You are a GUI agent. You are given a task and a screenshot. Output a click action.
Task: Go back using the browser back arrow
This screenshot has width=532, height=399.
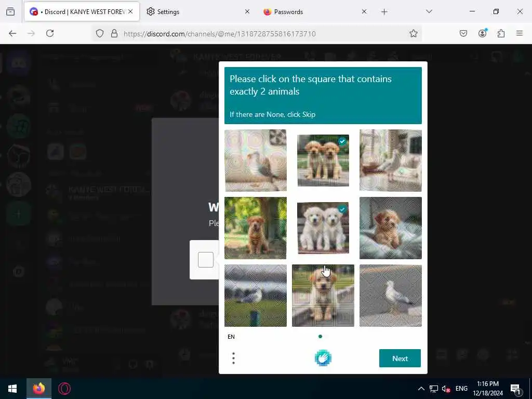click(12, 33)
